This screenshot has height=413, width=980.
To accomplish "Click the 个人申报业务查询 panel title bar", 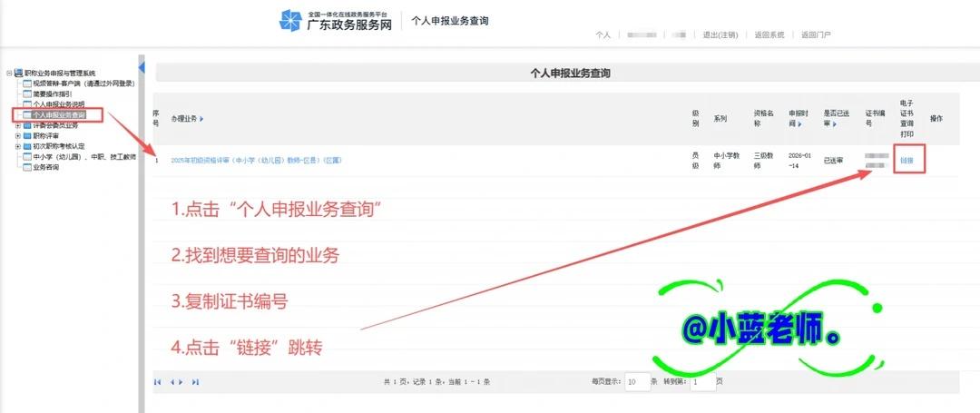I will coord(567,74).
